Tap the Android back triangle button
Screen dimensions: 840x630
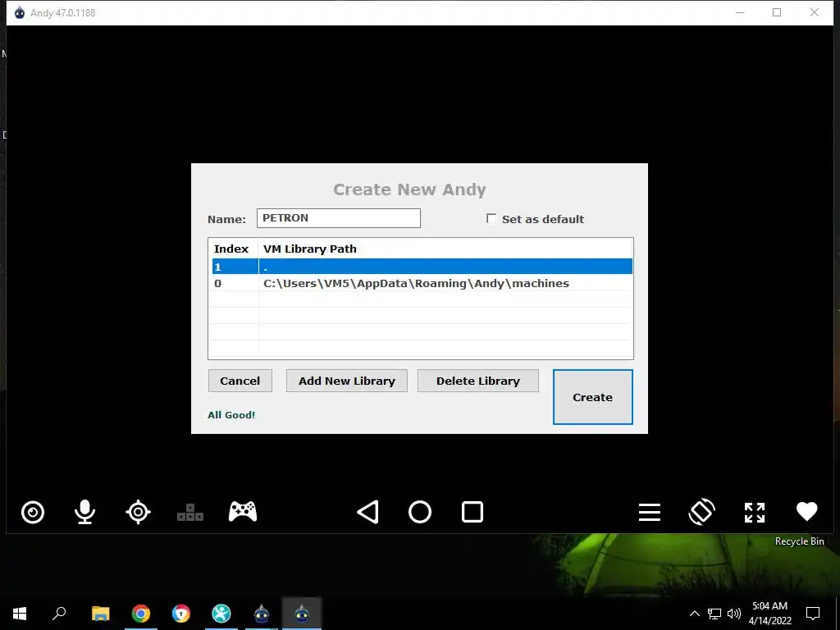click(x=368, y=512)
